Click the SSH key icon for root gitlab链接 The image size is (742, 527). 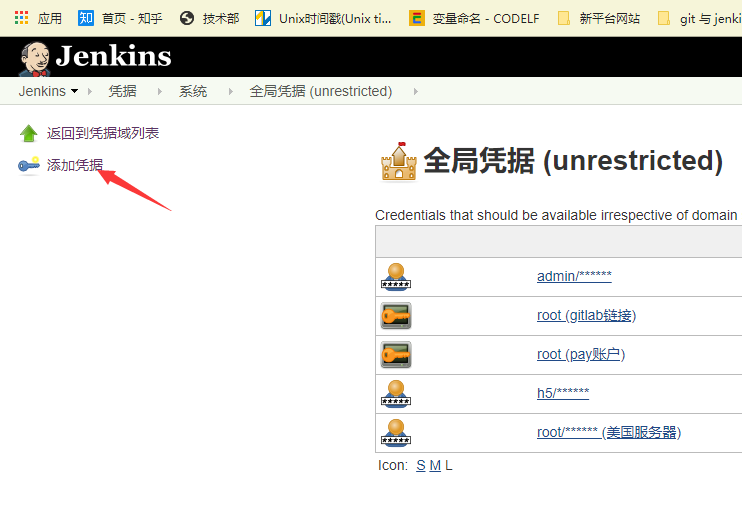396,316
